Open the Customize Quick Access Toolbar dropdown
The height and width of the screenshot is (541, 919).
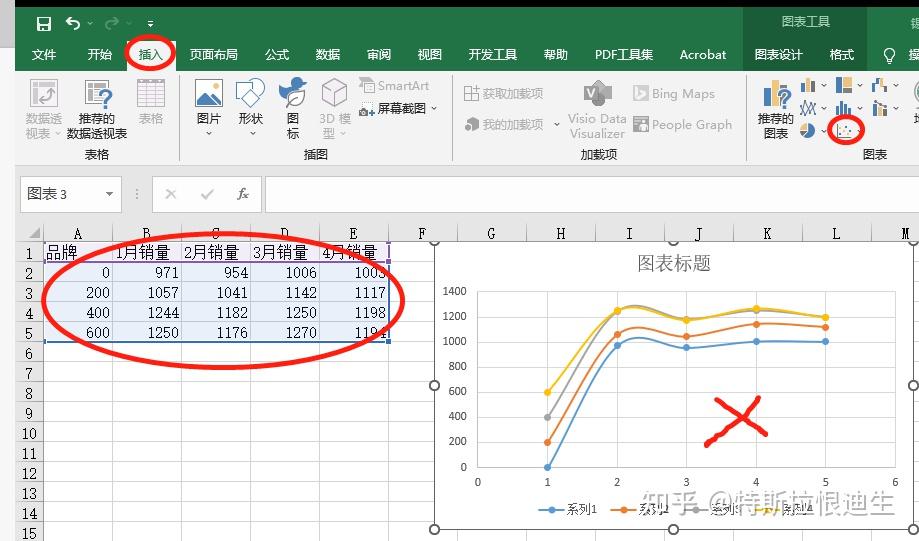(x=151, y=24)
